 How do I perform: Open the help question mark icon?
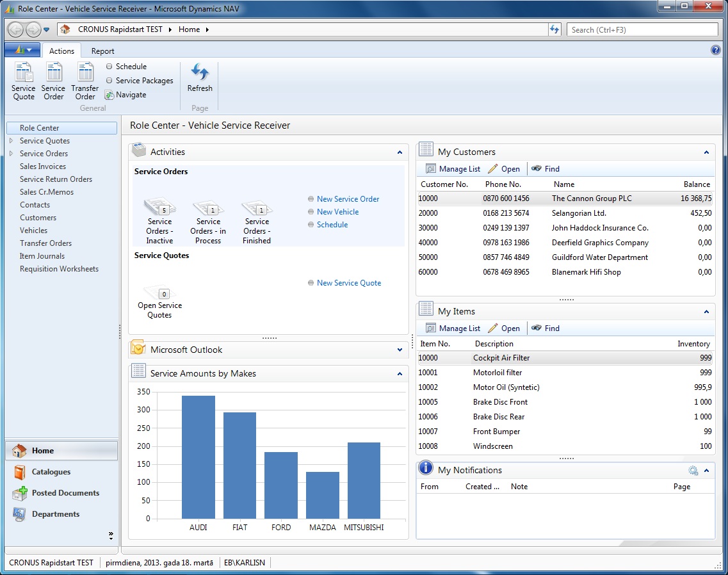click(715, 50)
